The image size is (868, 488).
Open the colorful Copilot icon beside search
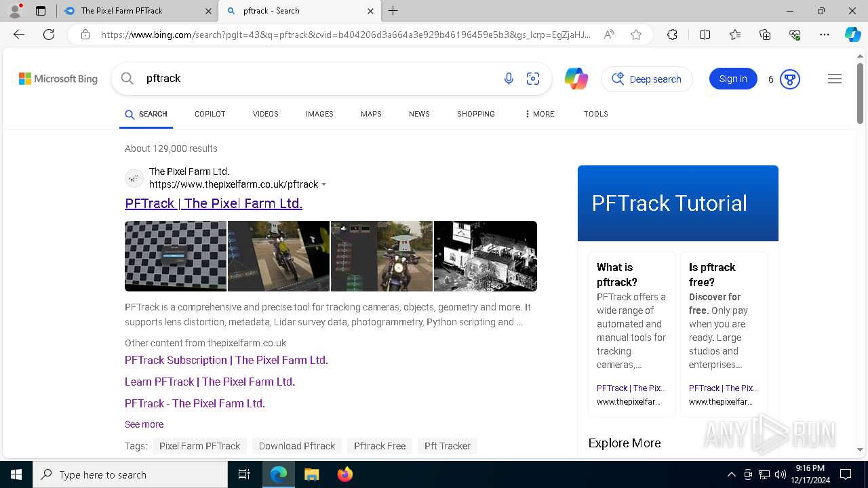click(x=576, y=79)
